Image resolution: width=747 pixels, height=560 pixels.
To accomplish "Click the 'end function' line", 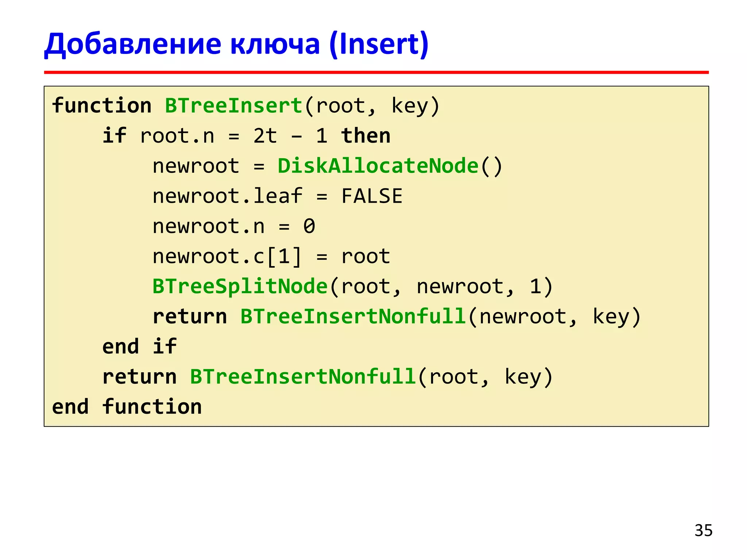I will click(x=127, y=407).
